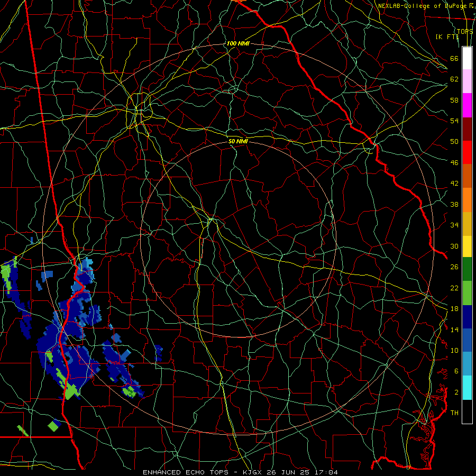Select the bright red legend band

[467, 152]
